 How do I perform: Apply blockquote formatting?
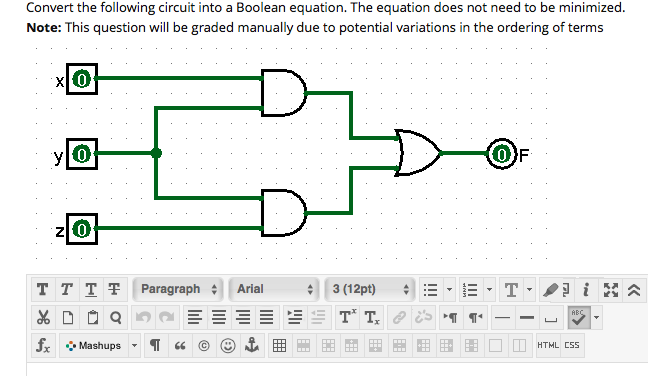click(180, 345)
